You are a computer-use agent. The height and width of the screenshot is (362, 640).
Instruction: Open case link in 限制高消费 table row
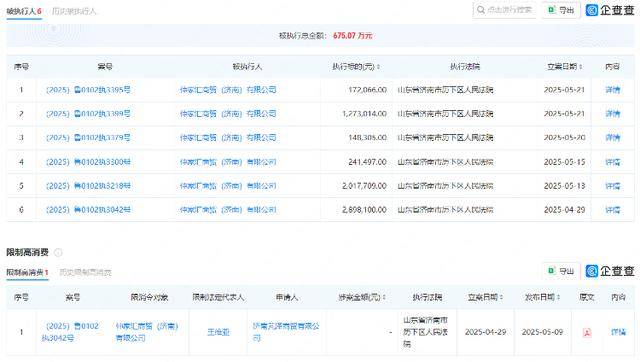(x=70, y=332)
